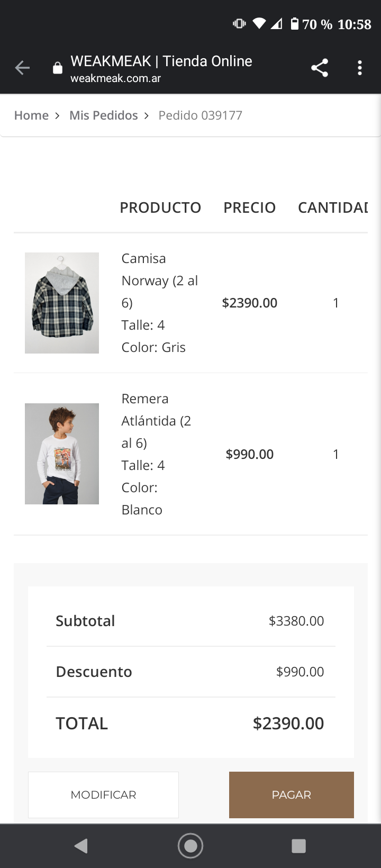
Task: Tap the PRODUCTO column header
Action: click(160, 207)
